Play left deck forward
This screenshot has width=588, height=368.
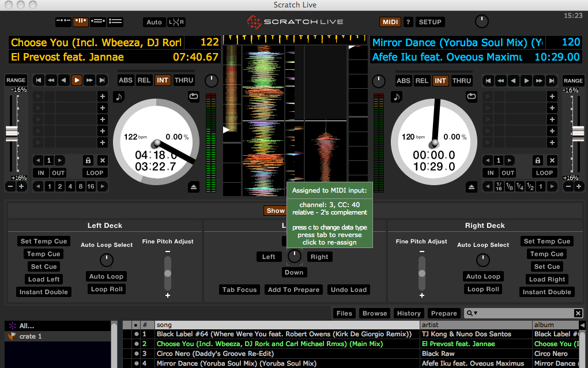coord(77,80)
